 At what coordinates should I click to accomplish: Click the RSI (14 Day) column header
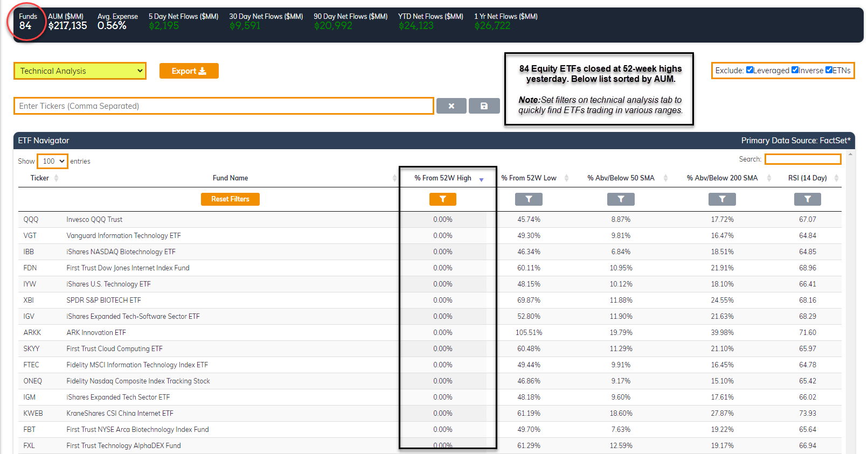click(x=807, y=178)
